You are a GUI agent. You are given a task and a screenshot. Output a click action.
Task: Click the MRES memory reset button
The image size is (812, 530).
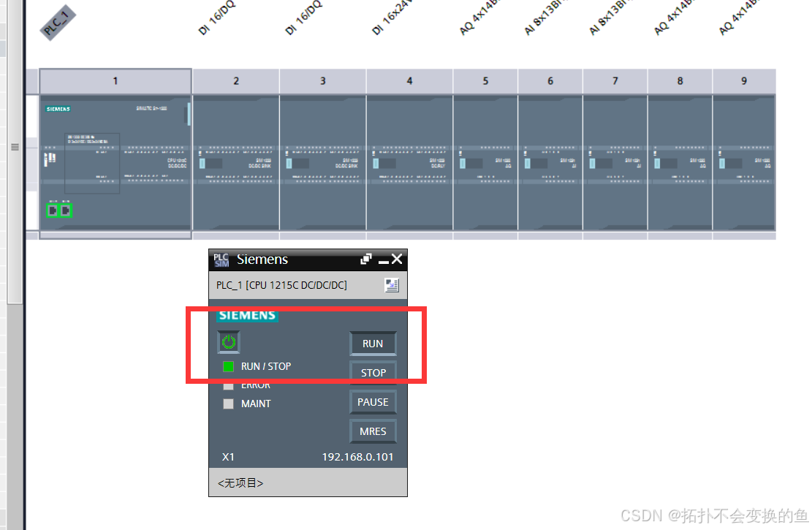(373, 431)
